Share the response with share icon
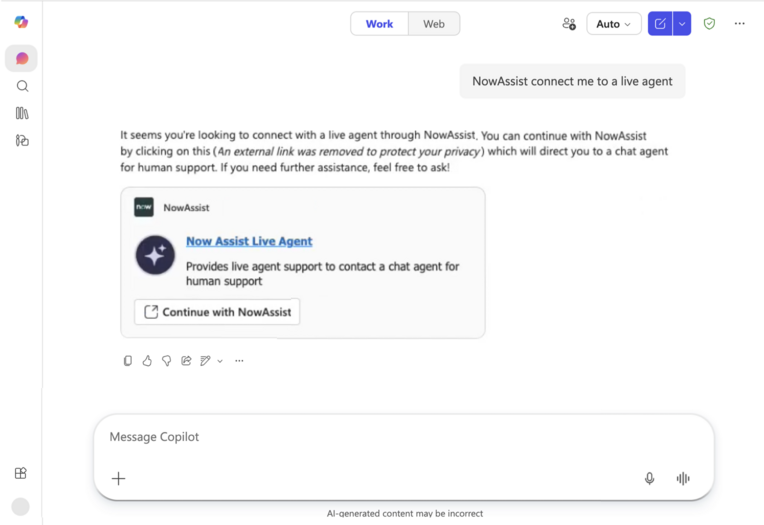Image resolution: width=764 pixels, height=525 pixels. (x=186, y=361)
